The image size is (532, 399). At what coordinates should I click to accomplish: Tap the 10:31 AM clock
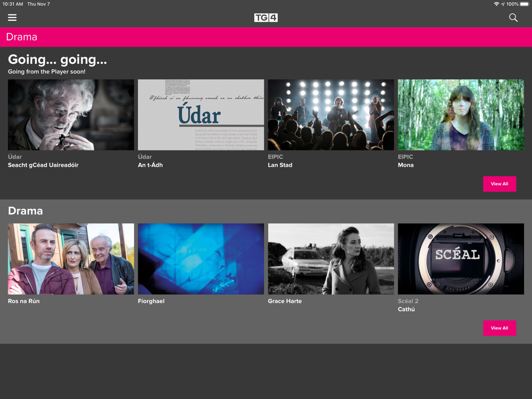pyautogui.click(x=13, y=4)
